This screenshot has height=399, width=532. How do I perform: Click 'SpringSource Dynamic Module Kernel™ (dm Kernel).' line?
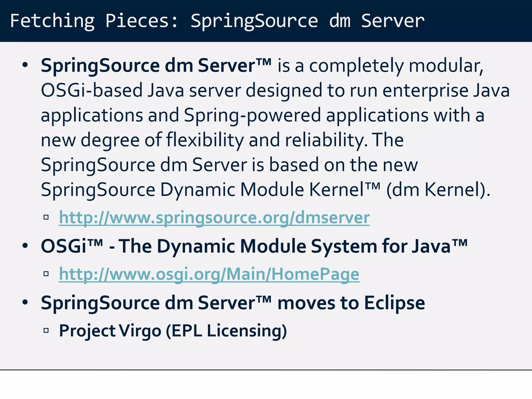pos(265,190)
